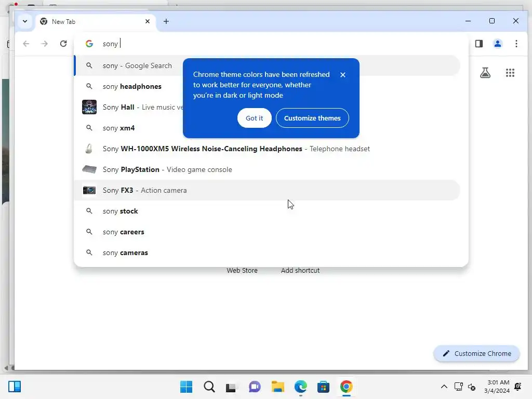Image resolution: width=532 pixels, height=399 pixels.
Task: Open Microsoft Edge from taskbar
Action: 301,387
